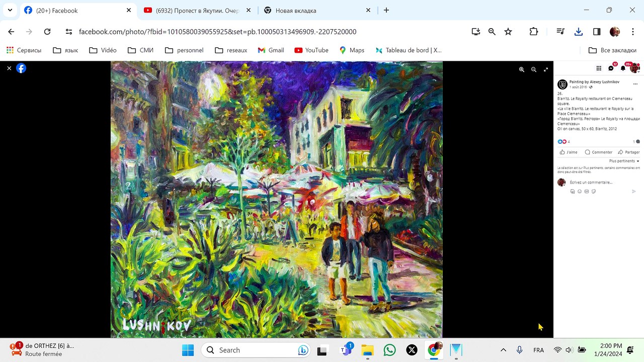Bookmark this page with the star
The image size is (644, 362).
(x=508, y=32)
